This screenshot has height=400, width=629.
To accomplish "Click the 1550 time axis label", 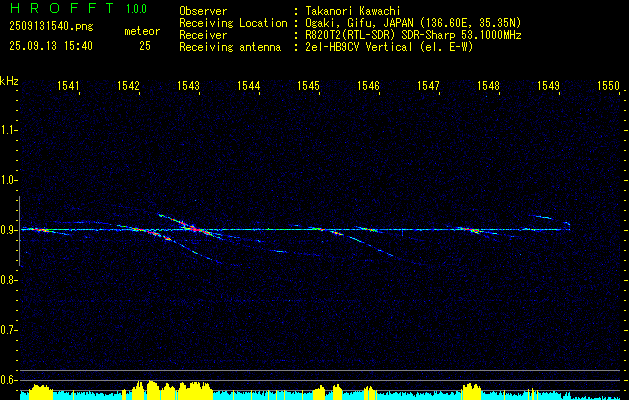I will pyautogui.click(x=608, y=85).
